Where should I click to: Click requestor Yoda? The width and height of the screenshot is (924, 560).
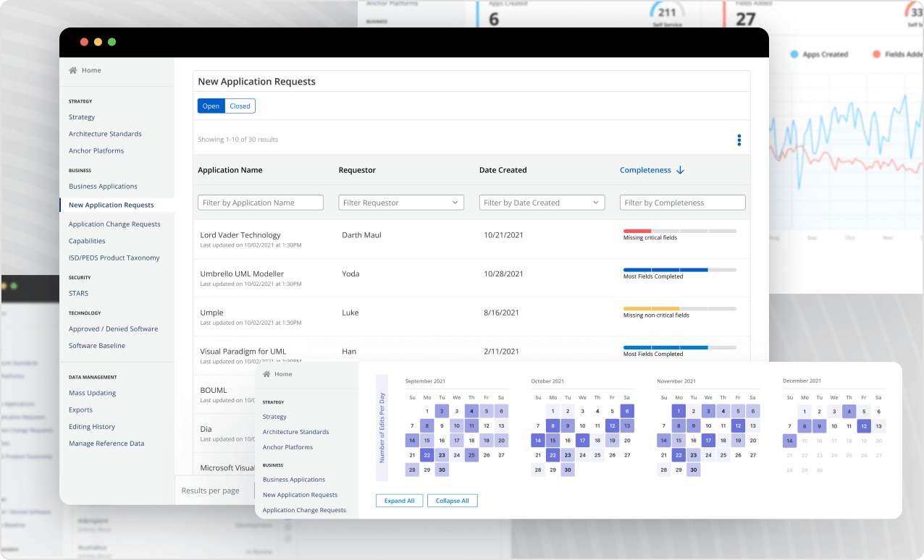pos(350,274)
